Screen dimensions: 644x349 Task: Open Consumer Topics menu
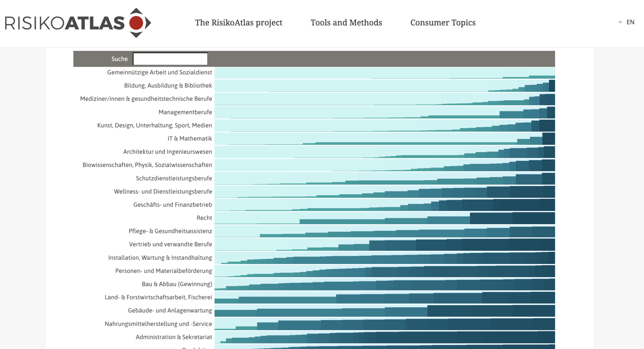[x=443, y=23]
